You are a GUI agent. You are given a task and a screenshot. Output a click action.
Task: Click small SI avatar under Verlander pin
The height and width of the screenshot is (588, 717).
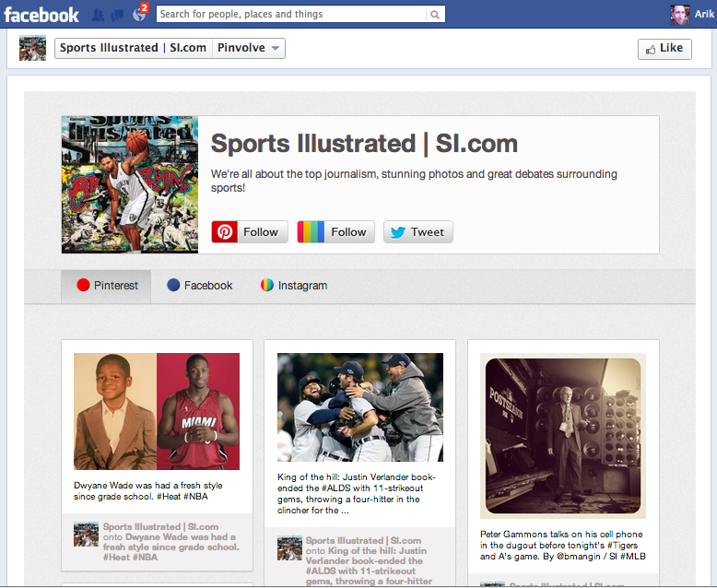click(289, 547)
